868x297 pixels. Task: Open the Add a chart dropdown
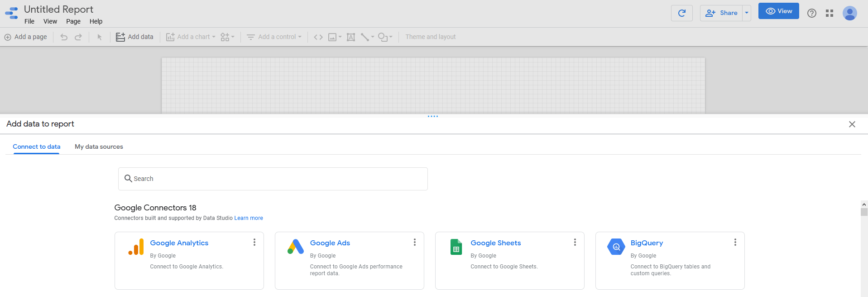point(191,37)
